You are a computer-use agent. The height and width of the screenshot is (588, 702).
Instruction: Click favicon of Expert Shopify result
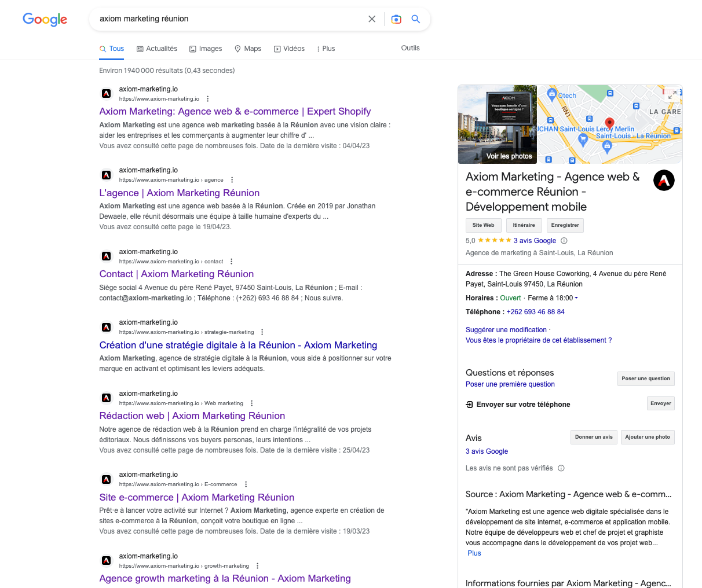click(x=107, y=93)
